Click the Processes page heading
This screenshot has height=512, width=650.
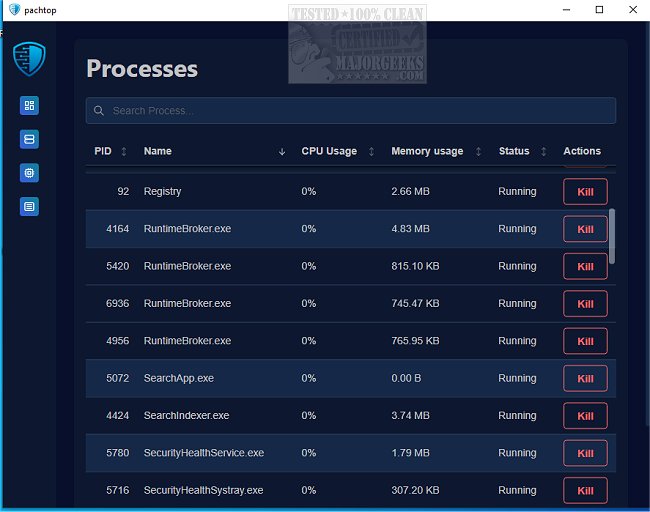click(x=142, y=69)
